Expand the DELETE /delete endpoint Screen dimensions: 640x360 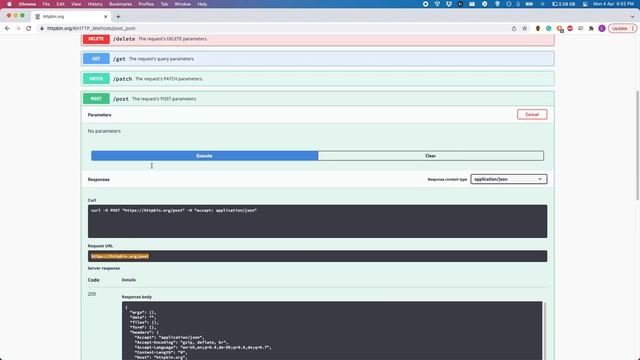(x=318, y=39)
